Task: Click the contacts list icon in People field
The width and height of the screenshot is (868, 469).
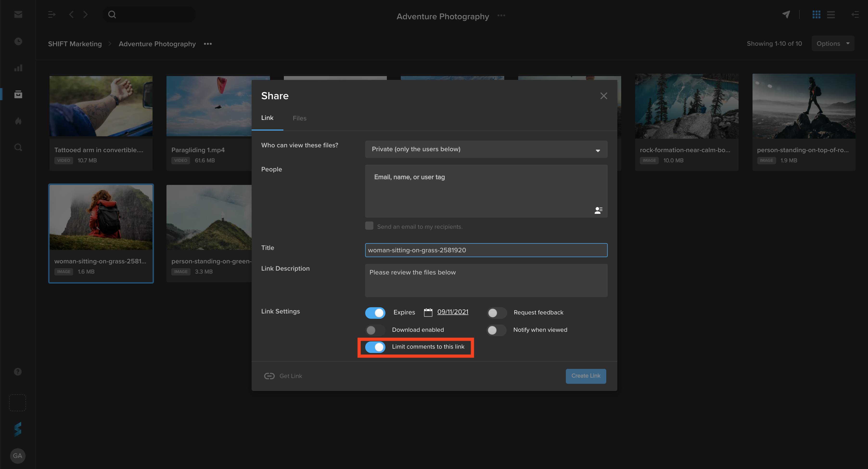Action: coord(598,210)
